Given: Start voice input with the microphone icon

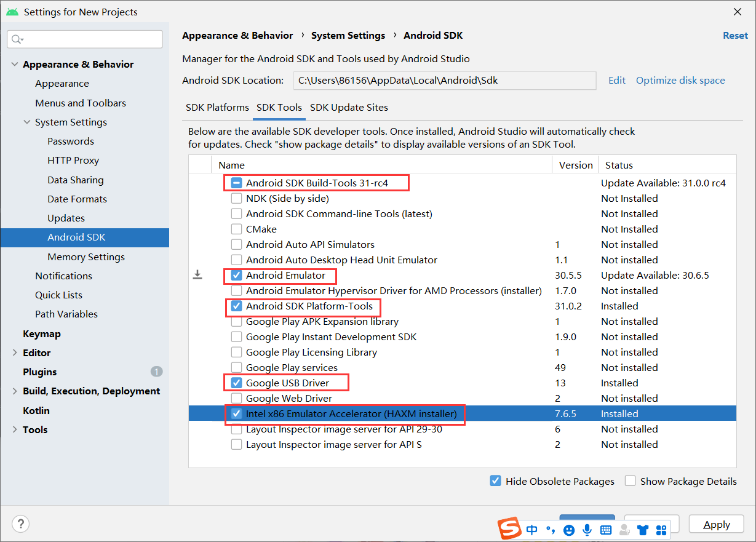Looking at the screenshot, I should click(x=587, y=530).
